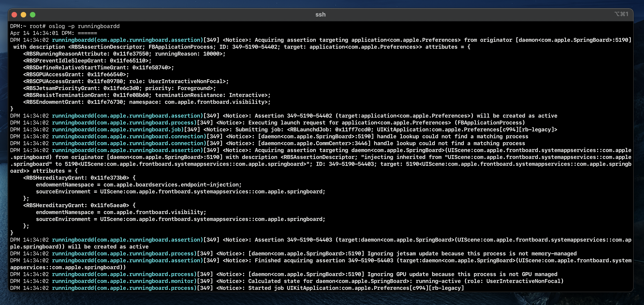This screenshot has width=644, height=305.
Task: Click the CommCenter:3446 'handle lookup' line
Action: 267,143
